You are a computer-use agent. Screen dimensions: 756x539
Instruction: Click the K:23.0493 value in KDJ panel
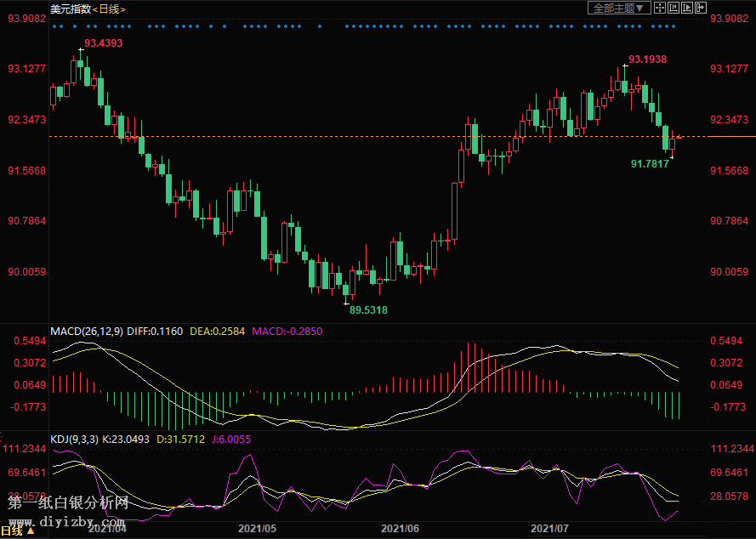click(x=126, y=439)
